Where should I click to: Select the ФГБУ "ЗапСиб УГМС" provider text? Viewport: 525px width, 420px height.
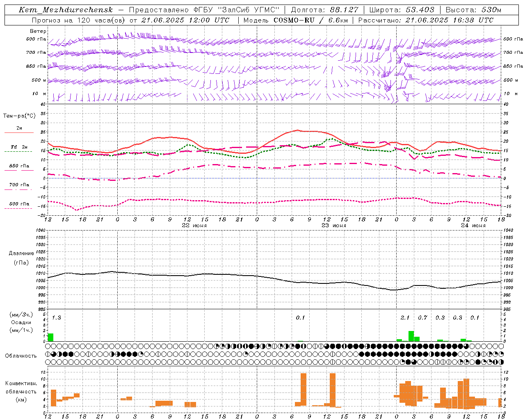[236, 10]
